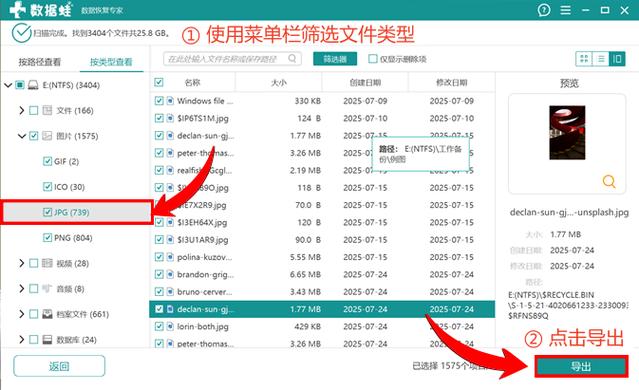This screenshot has height=390, width=639.
Task: Click the 返回 back button
Action: (x=59, y=366)
